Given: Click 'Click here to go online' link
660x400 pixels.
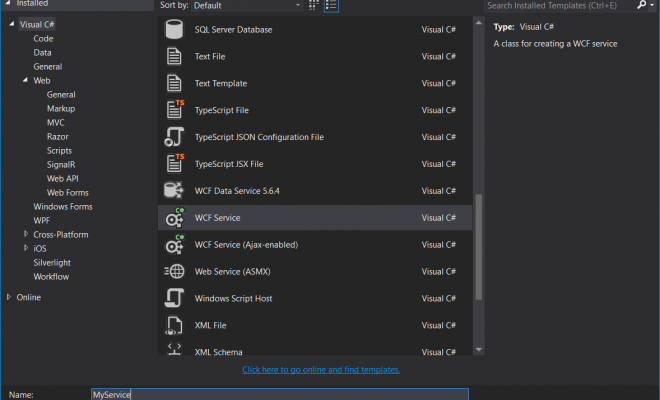Looking at the screenshot, I should pyautogui.click(x=321, y=370).
